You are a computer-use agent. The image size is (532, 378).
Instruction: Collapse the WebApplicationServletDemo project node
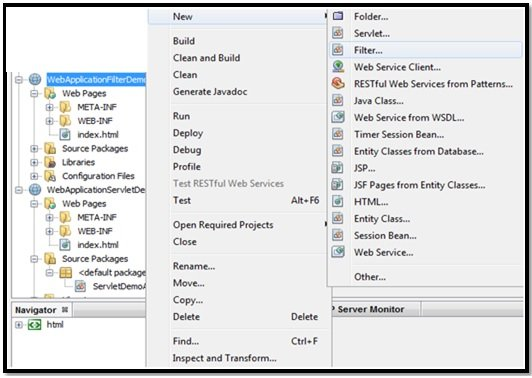tap(19, 190)
